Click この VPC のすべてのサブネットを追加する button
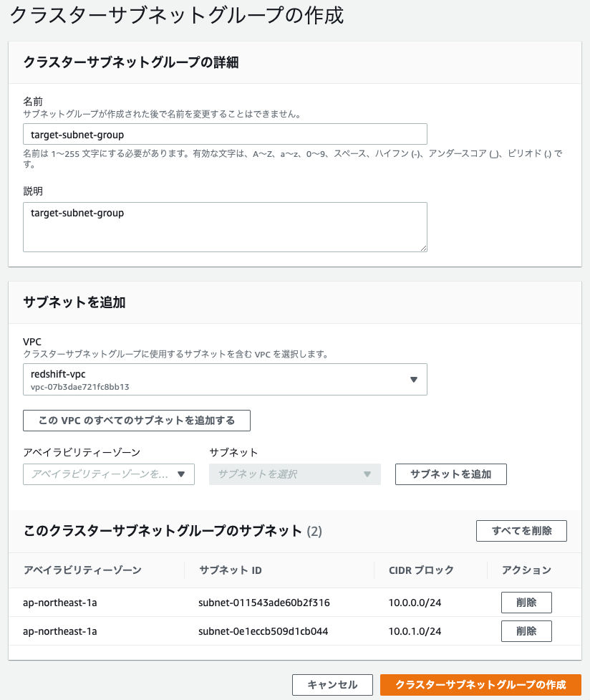590x700 pixels. point(137,421)
